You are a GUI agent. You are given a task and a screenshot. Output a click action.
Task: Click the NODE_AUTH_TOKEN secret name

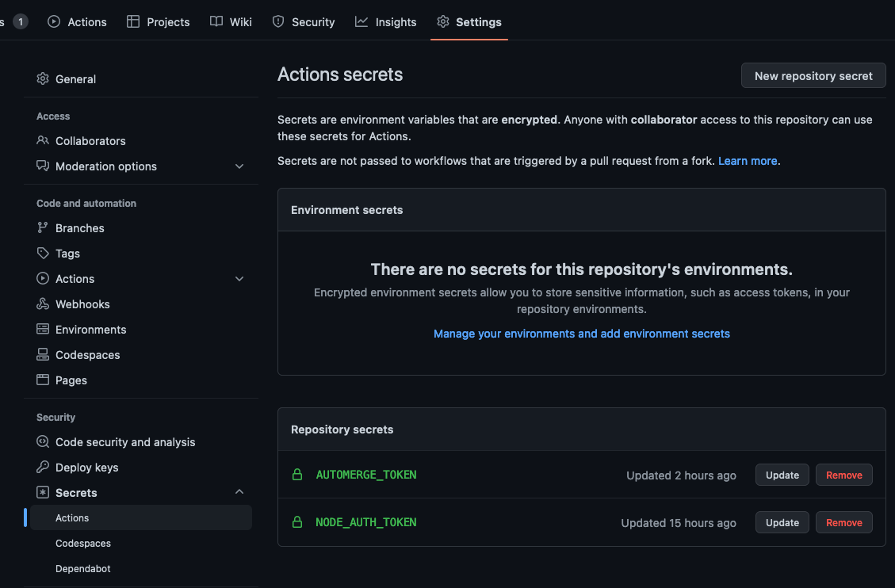pyautogui.click(x=366, y=522)
